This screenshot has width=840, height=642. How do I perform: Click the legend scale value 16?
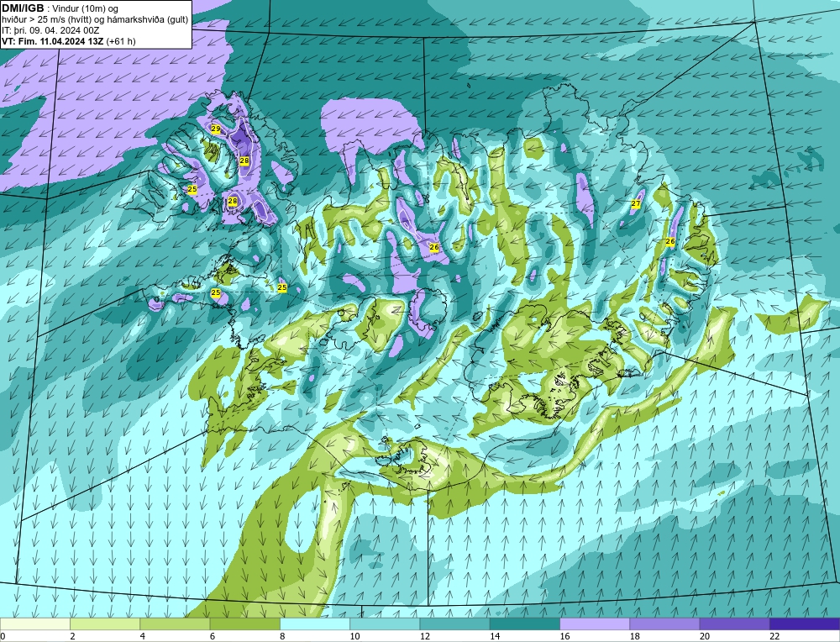point(564,637)
